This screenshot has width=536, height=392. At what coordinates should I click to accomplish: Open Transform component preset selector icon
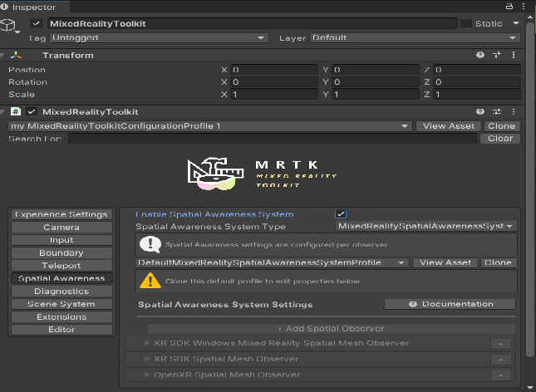(498, 55)
